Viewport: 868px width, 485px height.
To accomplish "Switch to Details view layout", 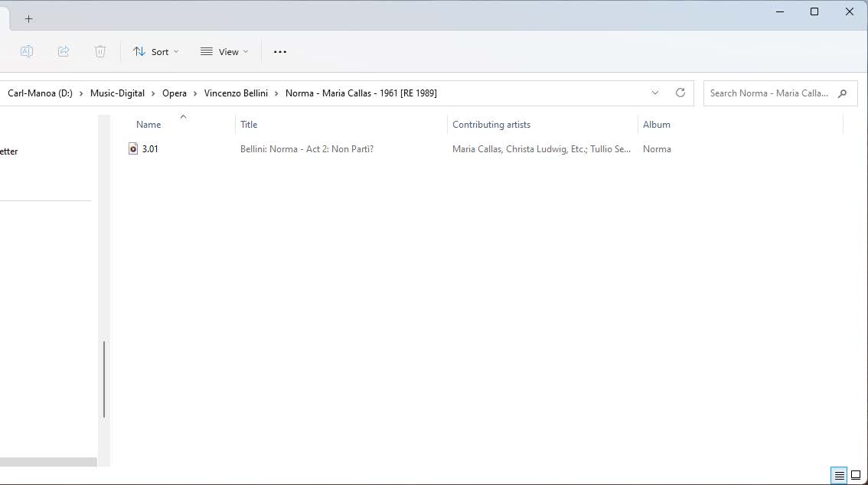I will [839, 475].
